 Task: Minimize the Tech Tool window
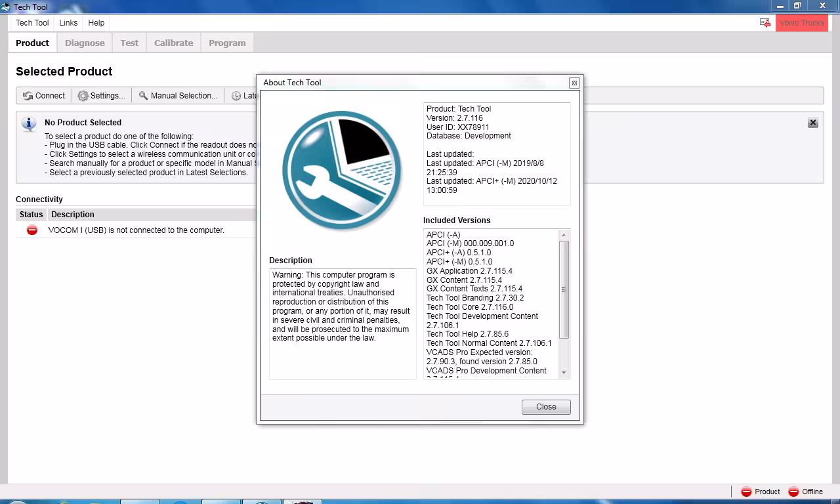[x=780, y=5]
